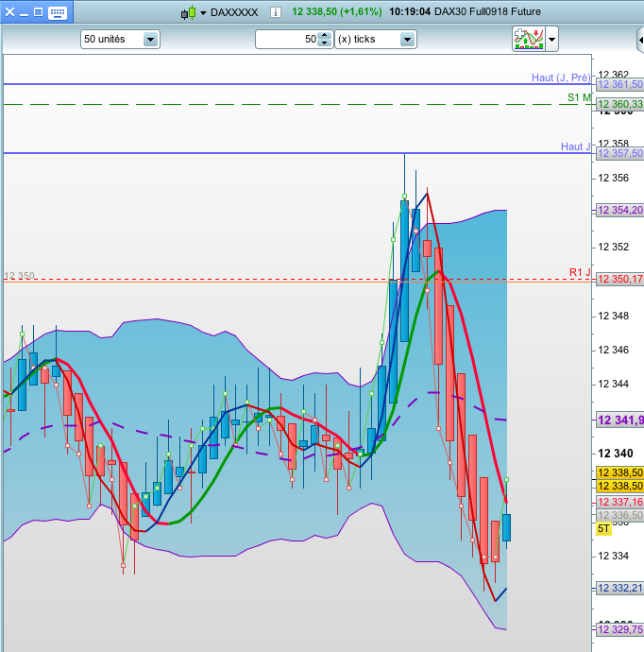The image size is (644, 652).
Task: Open chart style dropdown arrow beside candlestick icon
Action: pos(203,13)
